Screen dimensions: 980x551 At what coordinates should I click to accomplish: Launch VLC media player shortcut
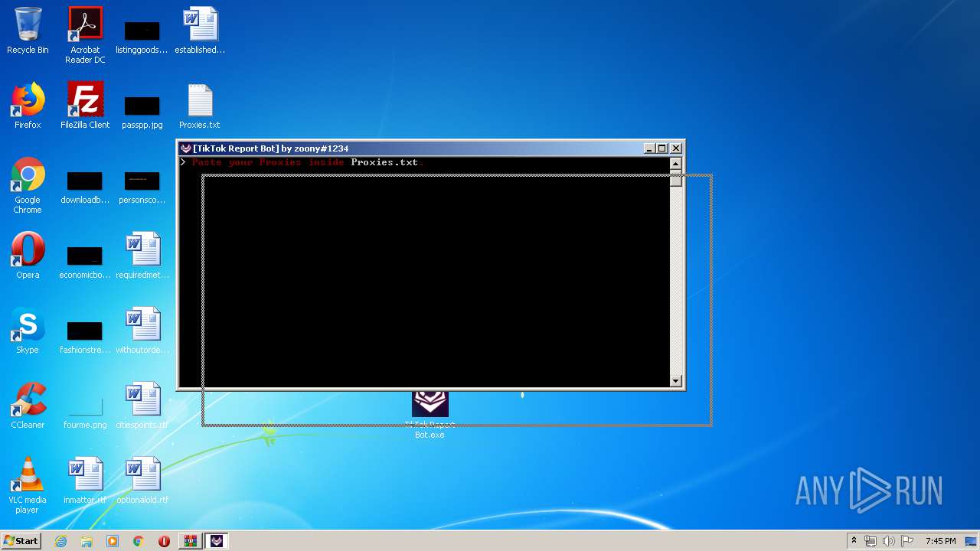pos(28,485)
